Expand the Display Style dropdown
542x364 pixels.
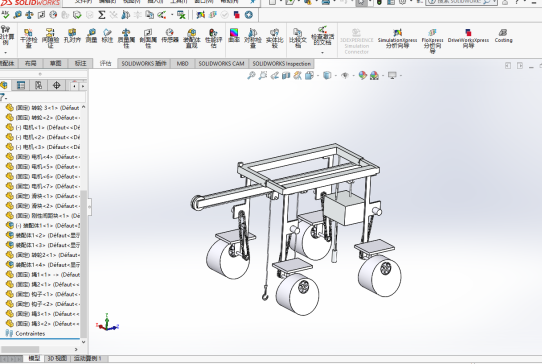coord(336,75)
